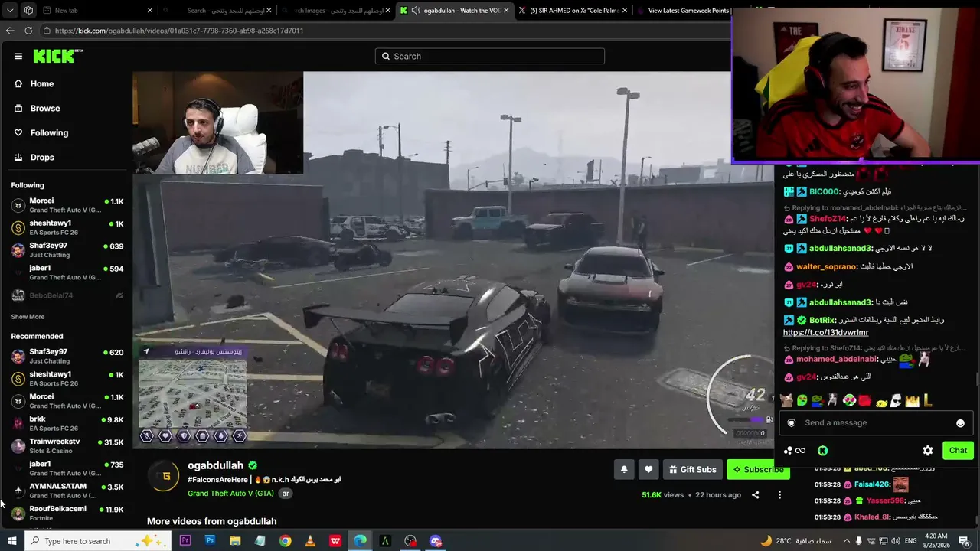This screenshot has width=980, height=551.
Task: Close the ogabdullah Kick VOD tab
Action: 508,11
